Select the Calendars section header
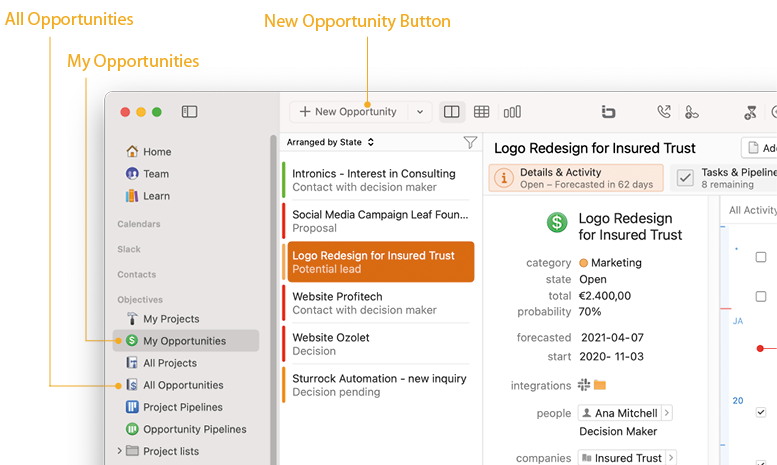Image resolution: width=777 pixels, height=465 pixels. point(139,224)
